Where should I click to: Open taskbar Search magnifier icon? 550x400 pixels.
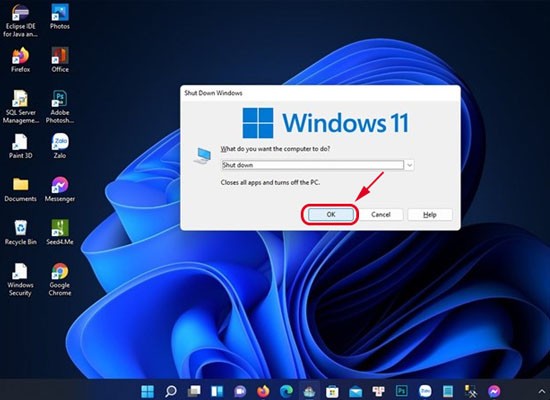170,391
